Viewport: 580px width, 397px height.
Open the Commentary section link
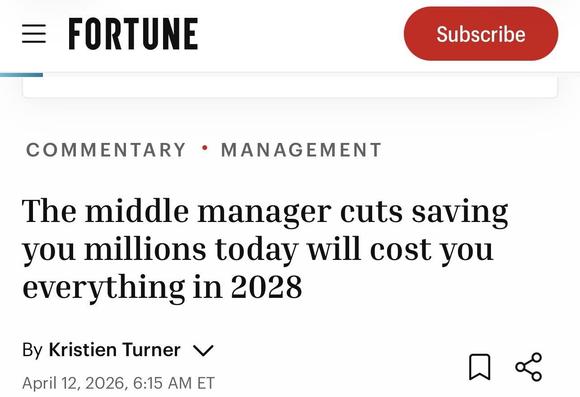(106, 150)
